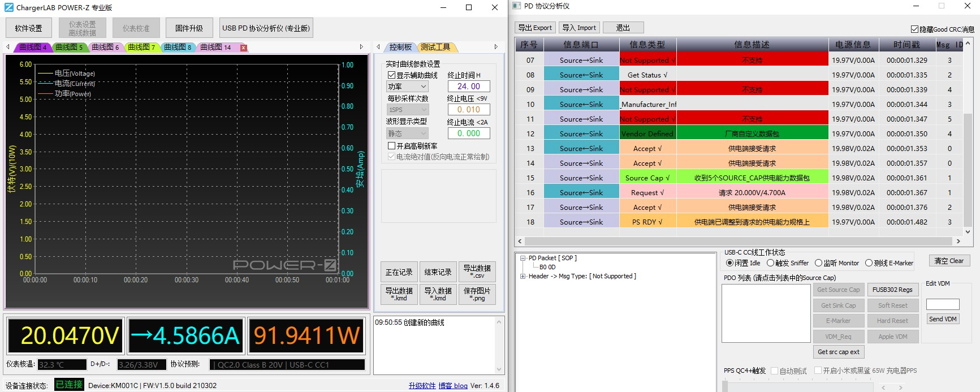This screenshot has width=980, height=392.
Task: Select the 监听 Monitor radio button
Action: 818,263
